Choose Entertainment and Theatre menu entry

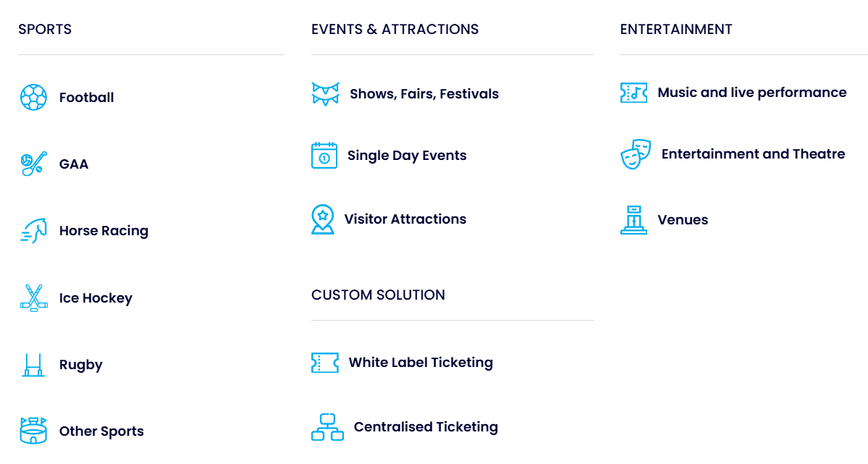coord(753,154)
